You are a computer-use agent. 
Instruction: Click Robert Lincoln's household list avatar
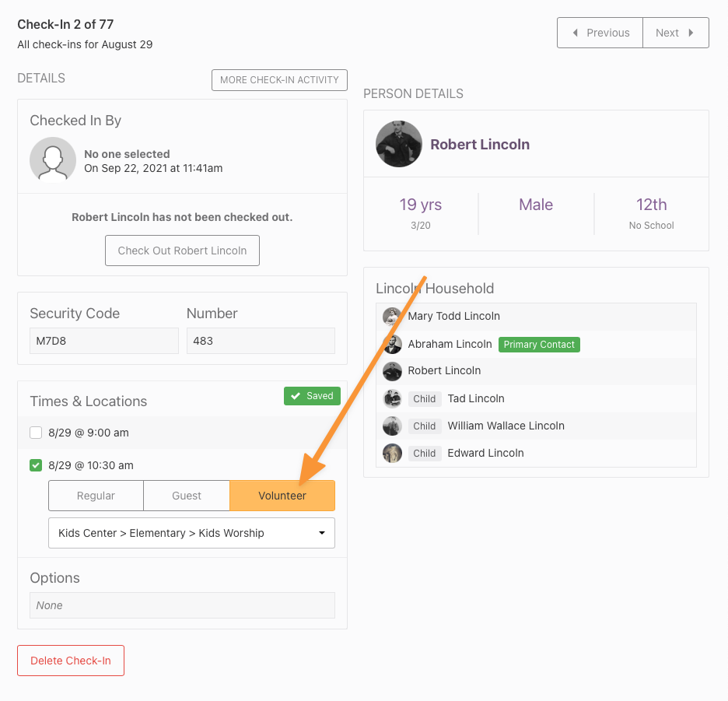[392, 371]
